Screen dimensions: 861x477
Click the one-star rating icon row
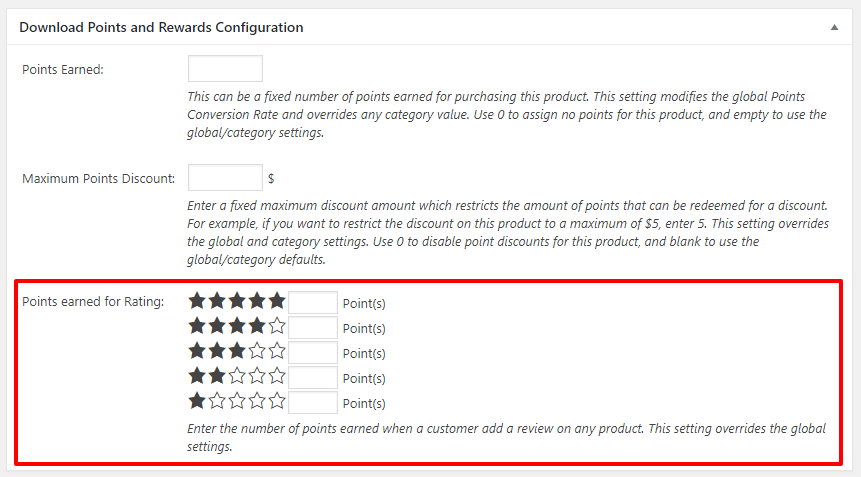click(x=237, y=402)
